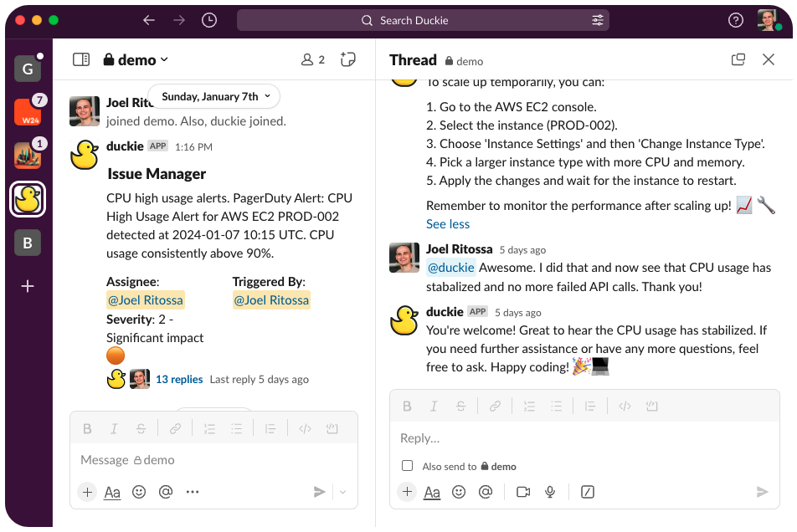The width and height of the screenshot is (797, 532).
Task: Toggle inline code in thread composer
Action: [x=625, y=406]
